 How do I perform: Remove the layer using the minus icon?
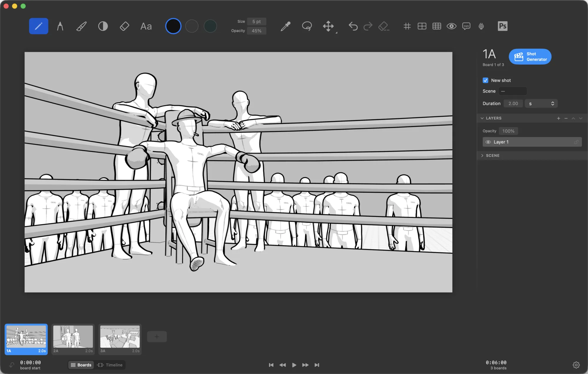click(566, 118)
